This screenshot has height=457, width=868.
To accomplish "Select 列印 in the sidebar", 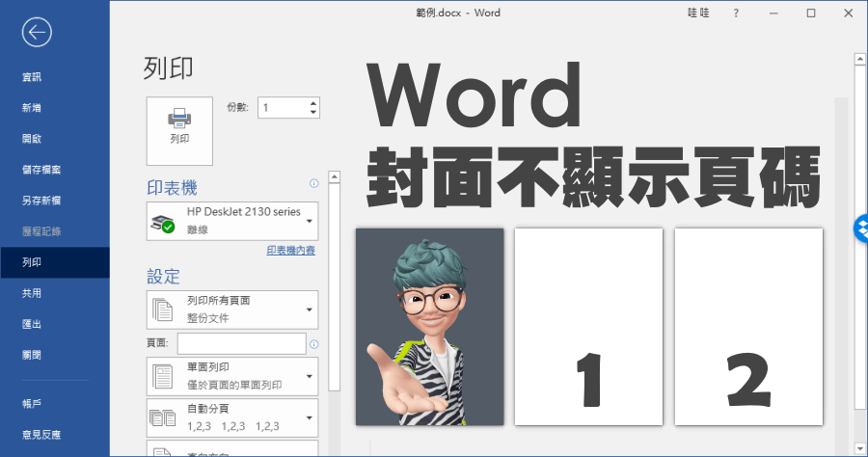I will coord(55,262).
